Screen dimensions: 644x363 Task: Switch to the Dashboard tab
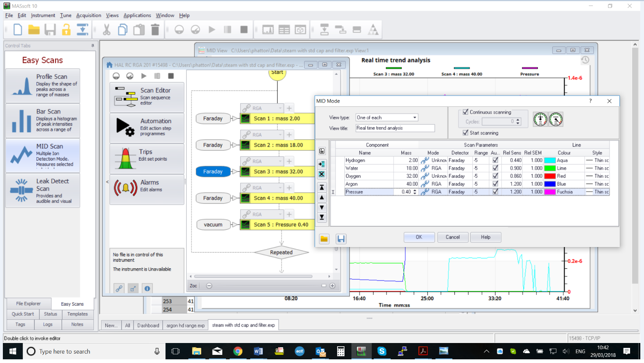[148, 325]
